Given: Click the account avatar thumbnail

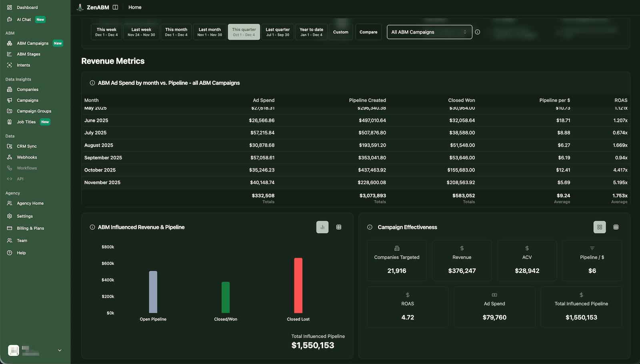Looking at the screenshot, I should coord(13,350).
